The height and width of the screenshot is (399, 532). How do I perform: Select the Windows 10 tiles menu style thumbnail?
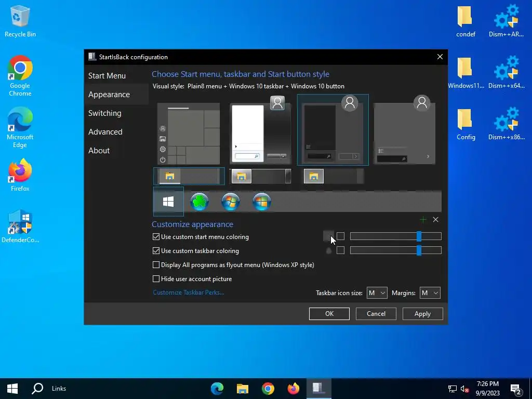[189, 134]
